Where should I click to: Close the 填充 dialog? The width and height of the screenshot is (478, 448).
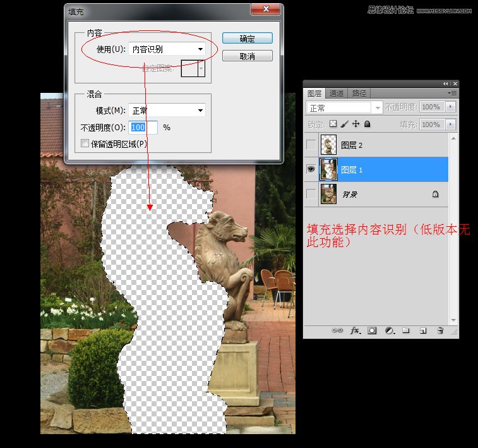(266, 9)
